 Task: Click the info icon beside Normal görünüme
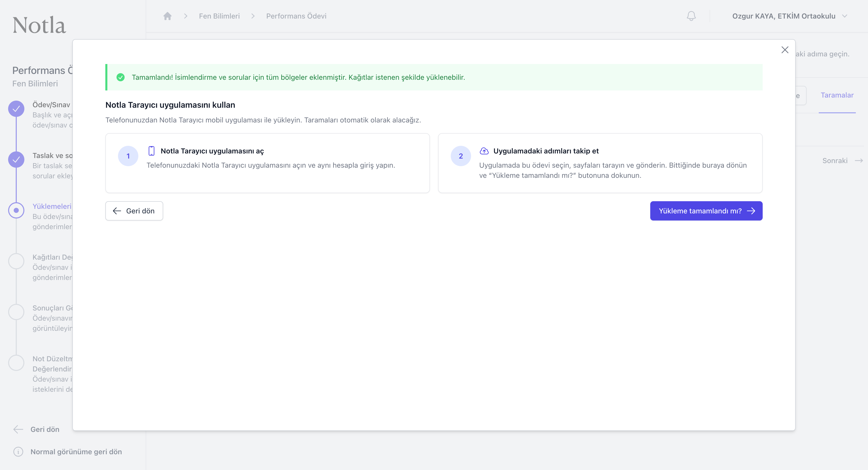click(x=18, y=451)
